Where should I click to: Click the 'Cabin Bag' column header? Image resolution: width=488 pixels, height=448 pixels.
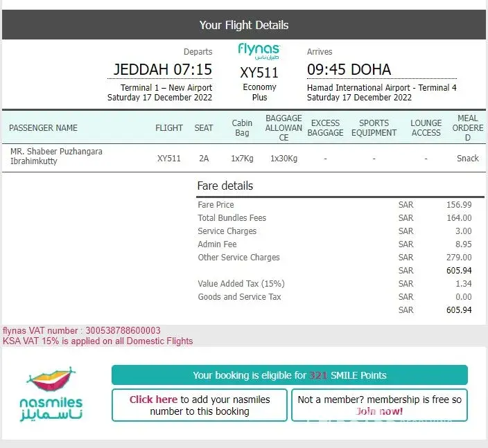pos(242,128)
